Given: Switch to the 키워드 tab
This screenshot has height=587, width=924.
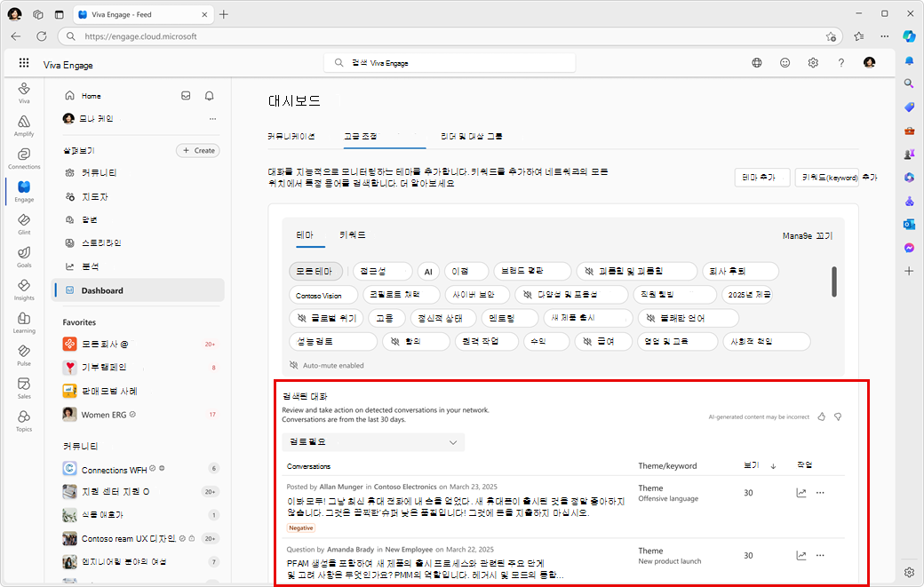Looking at the screenshot, I should pyautogui.click(x=352, y=234).
